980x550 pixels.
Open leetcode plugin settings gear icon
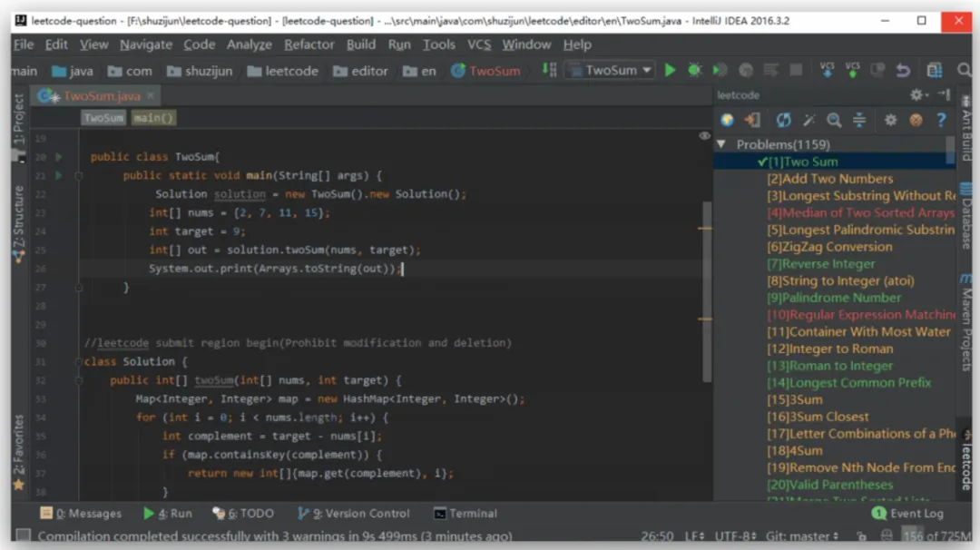click(890, 120)
